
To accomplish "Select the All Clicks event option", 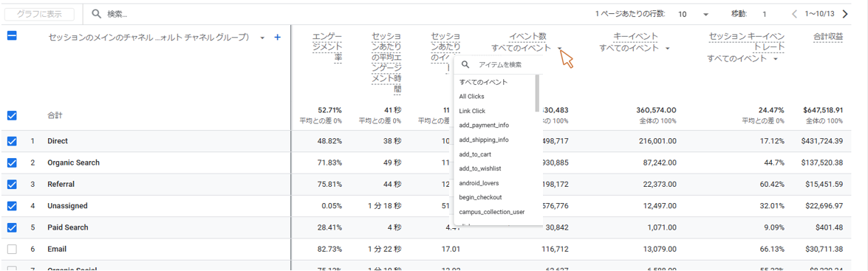I will [x=471, y=96].
